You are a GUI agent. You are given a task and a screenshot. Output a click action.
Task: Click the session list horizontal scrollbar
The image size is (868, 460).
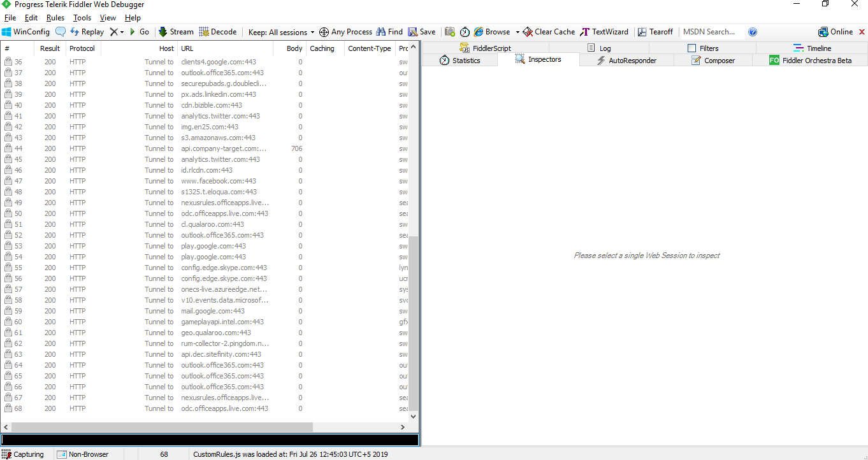coord(162,427)
